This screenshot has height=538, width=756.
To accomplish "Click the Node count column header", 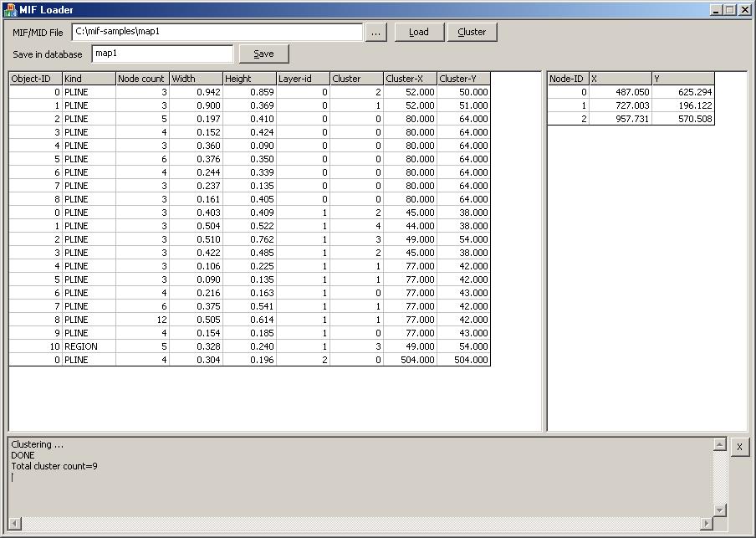I will (x=142, y=79).
